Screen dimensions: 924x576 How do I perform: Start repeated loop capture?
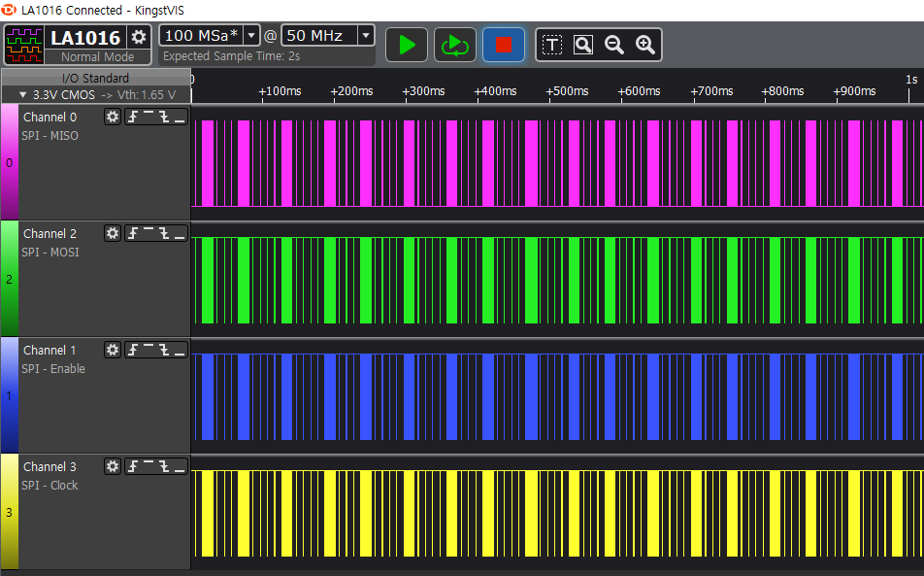coord(453,45)
